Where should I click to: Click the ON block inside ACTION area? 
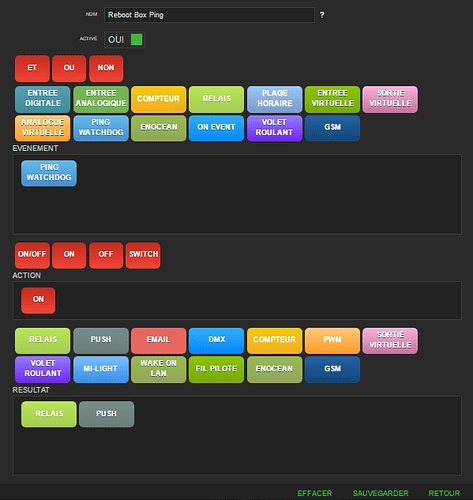pos(38,300)
